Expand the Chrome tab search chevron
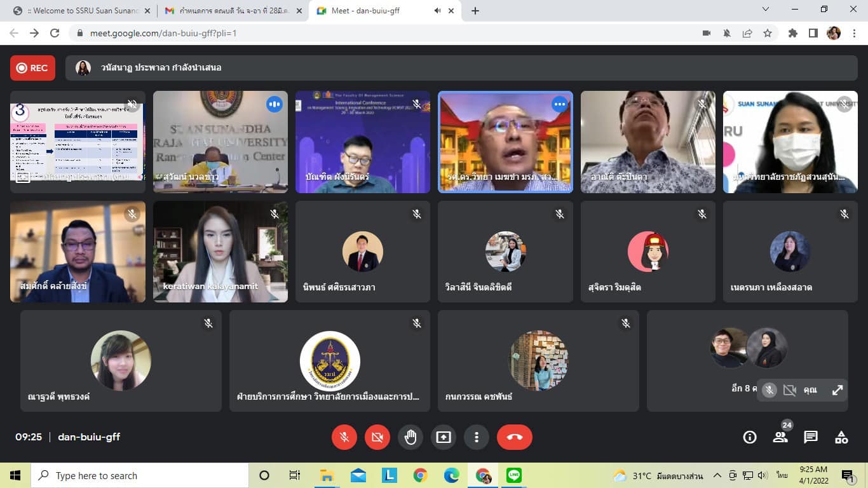868x488 pixels. tap(766, 10)
